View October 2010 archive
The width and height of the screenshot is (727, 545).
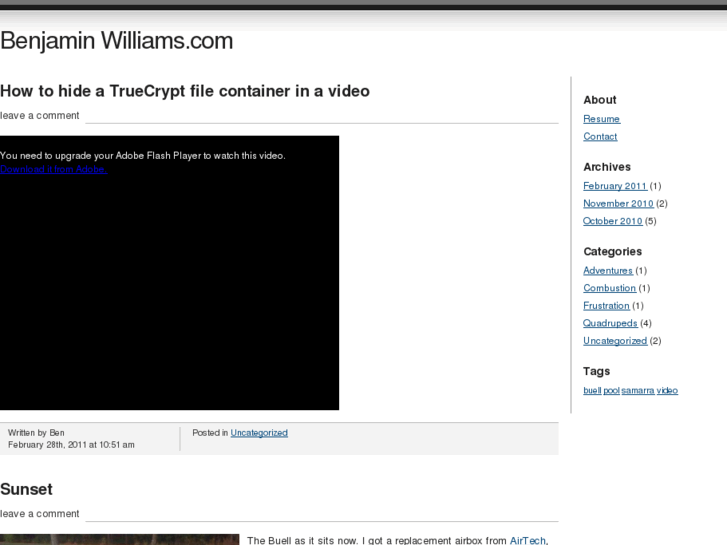[x=612, y=221]
